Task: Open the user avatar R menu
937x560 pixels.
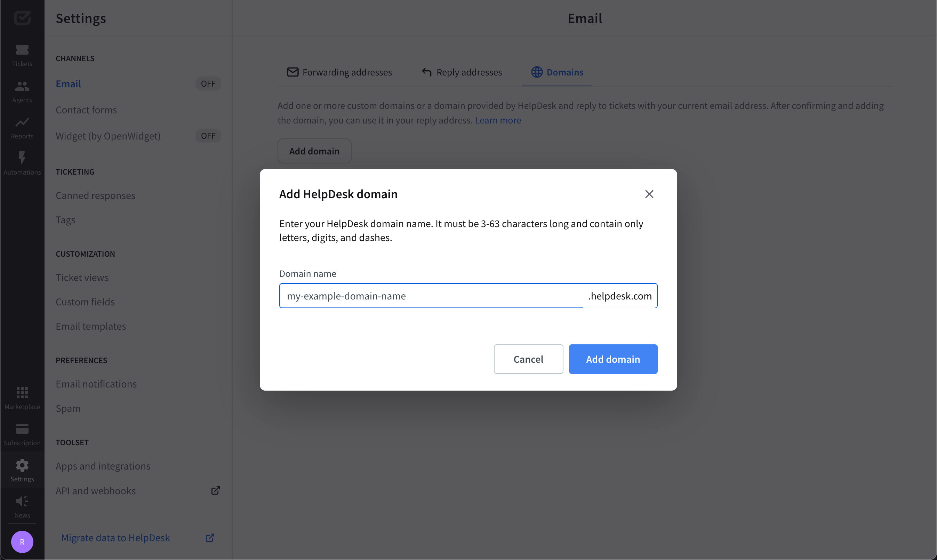Action: tap(22, 542)
